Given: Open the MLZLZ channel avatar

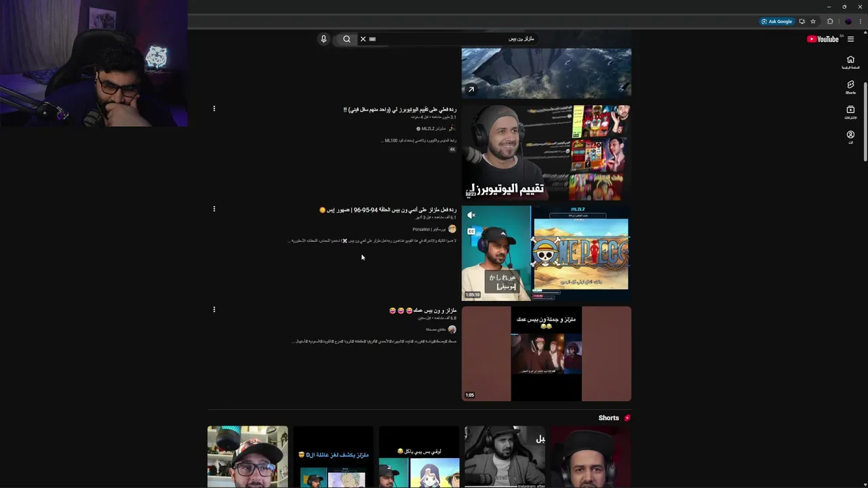Looking at the screenshot, I should [452, 129].
